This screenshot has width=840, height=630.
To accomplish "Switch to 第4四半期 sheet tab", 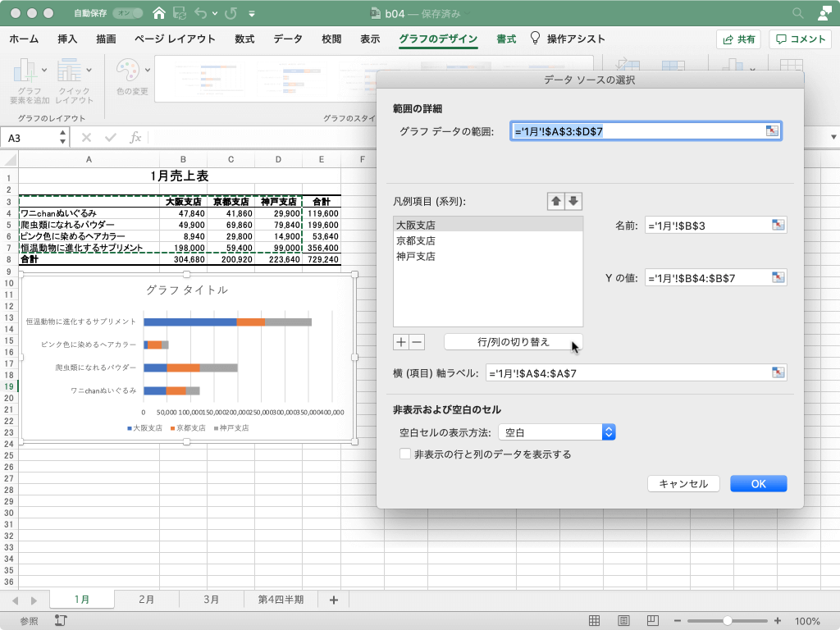I will point(281,600).
